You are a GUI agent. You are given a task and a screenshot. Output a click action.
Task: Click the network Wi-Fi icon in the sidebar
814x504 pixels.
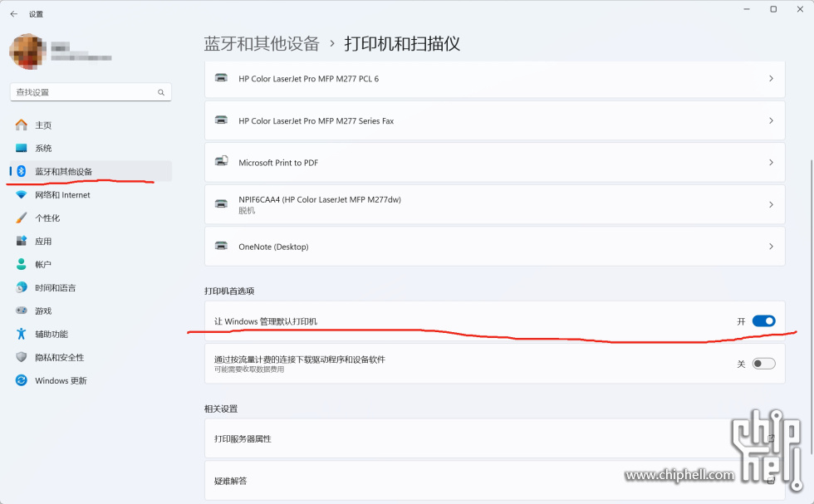22,194
